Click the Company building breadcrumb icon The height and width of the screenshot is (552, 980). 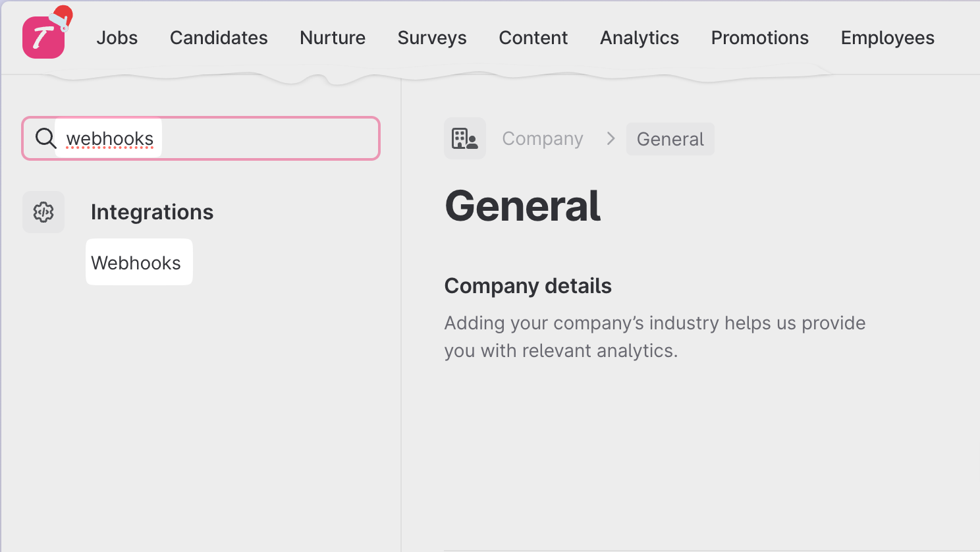[x=465, y=138]
